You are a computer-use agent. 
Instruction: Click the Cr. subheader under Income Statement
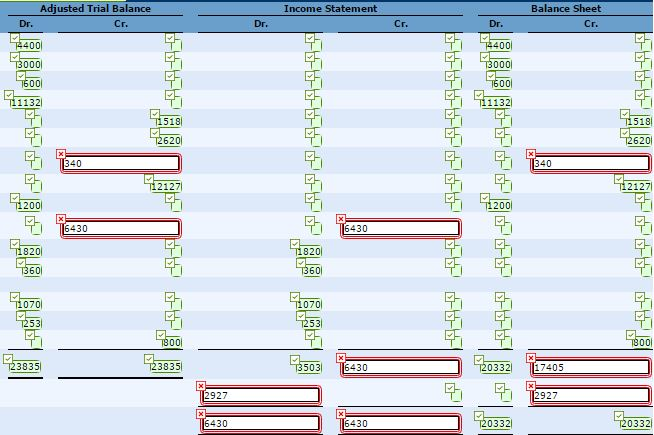point(401,24)
